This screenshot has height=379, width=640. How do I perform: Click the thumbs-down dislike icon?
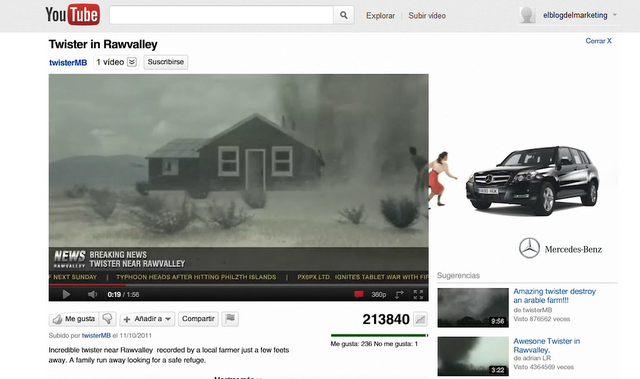pos(107,319)
